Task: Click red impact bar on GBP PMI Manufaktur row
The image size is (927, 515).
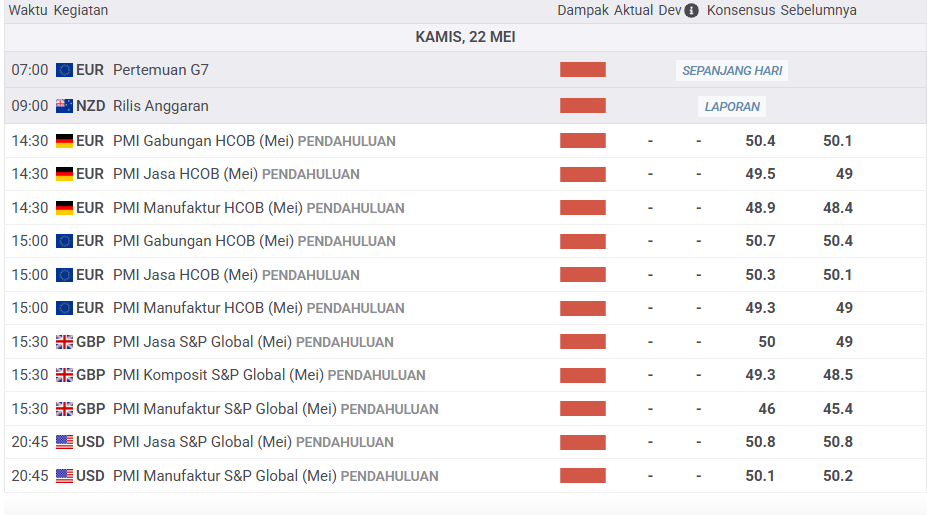Action: point(582,409)
